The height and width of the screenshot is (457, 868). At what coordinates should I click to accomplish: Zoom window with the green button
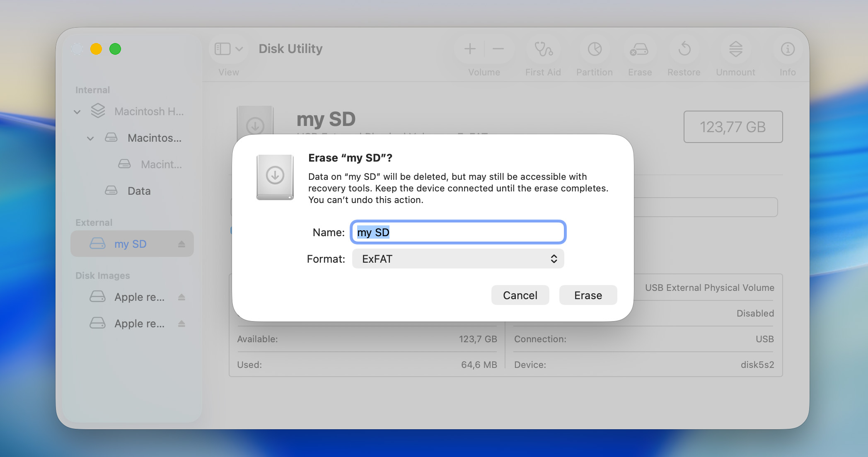[115, 49]
